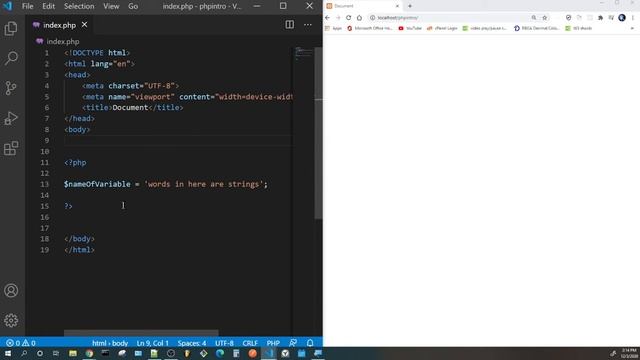This screenshot has width=640, height=360.
Task: Click the Ln 9, Col 1 indicator
Action: click(x=153, y=343)
